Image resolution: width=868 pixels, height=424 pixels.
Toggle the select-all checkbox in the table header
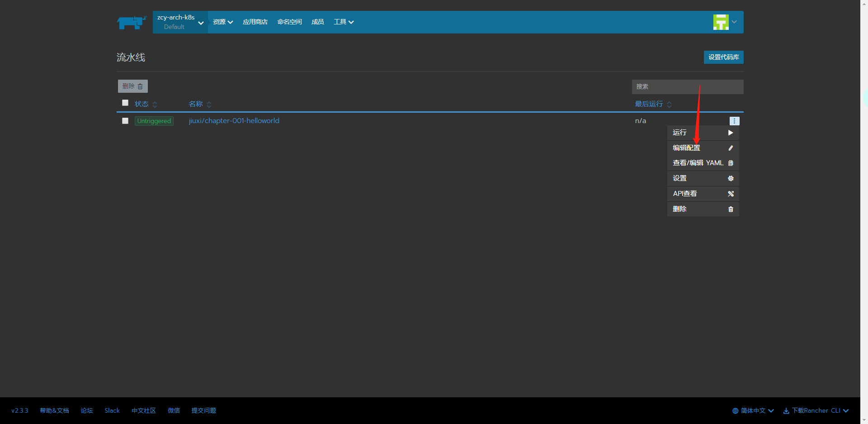pyautogui.click(x=125, y=103)
